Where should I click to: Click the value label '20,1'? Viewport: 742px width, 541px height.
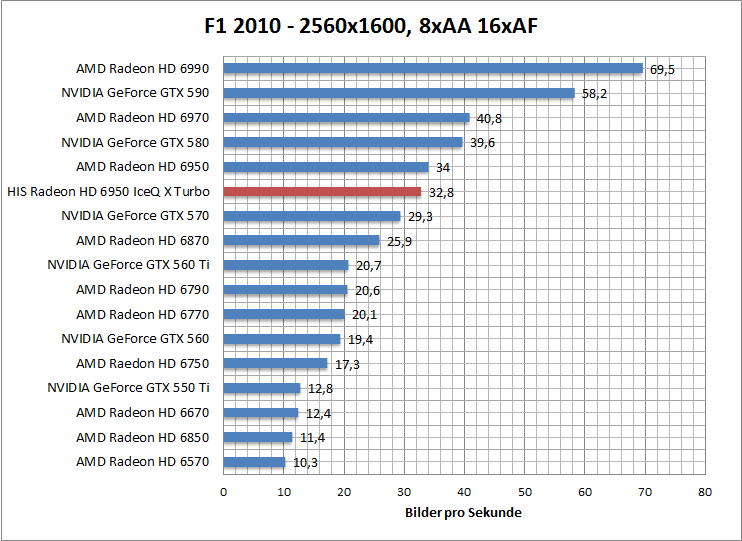(x=364, y=315)
